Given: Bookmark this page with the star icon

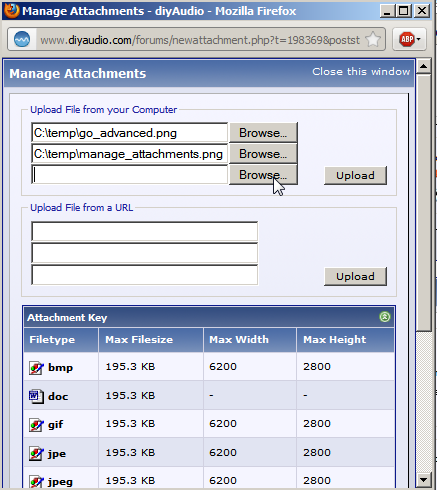Looking at the screenshot, I should pyautogui.click(x=373, y=40).
